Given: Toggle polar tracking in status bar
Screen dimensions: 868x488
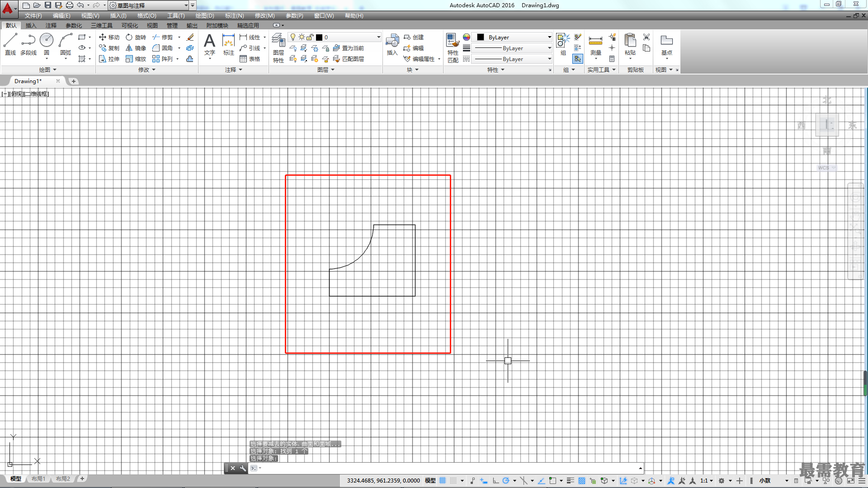Looking at the screenshot, I should [506, 480].
